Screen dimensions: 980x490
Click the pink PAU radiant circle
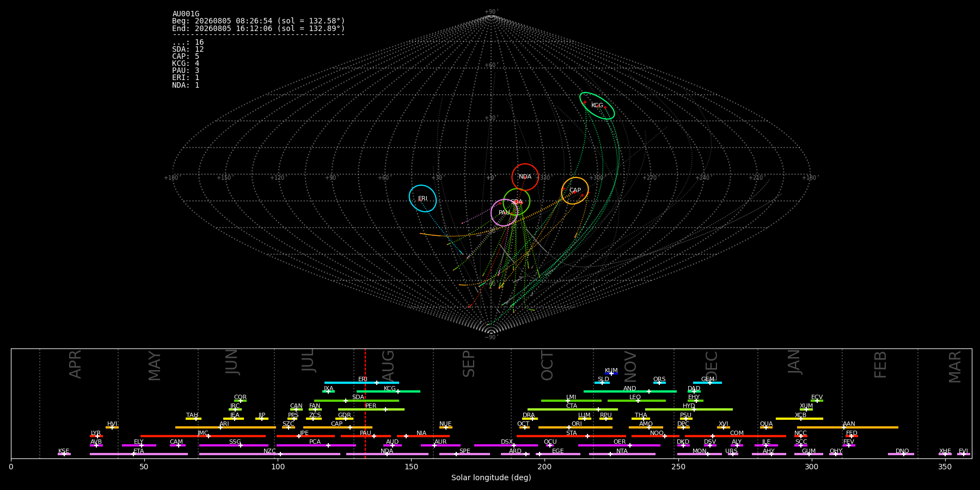click(x=504, y=212)
